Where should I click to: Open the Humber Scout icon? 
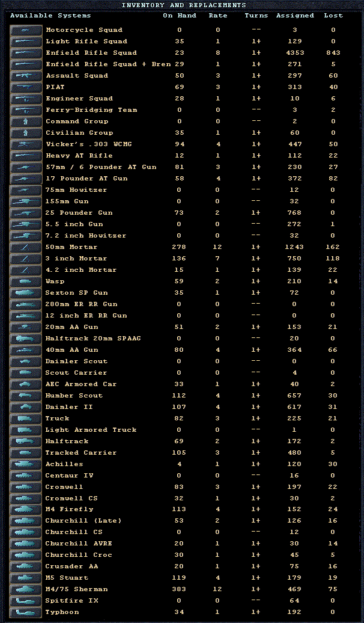(x=26, y=396)
